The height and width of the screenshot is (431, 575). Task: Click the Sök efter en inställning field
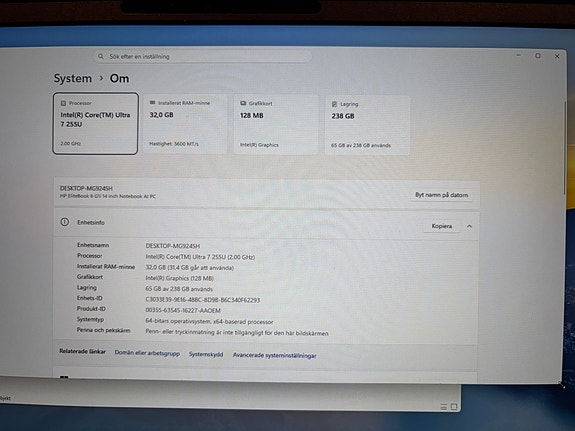[203, 56]
